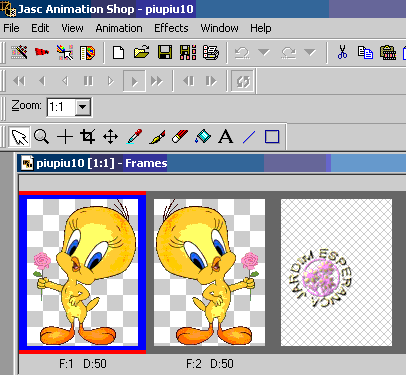Copy frames with the Copy icon

[x=365, y=53]
